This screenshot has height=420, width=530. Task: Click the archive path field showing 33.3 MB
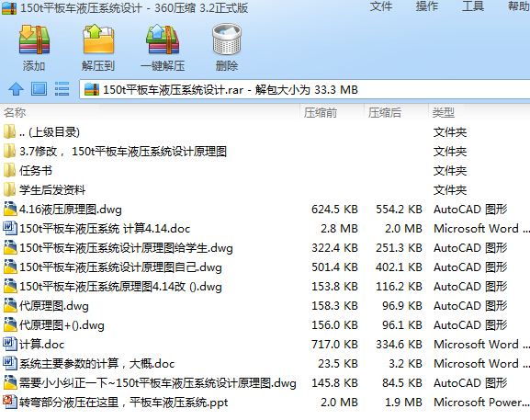tap(304, 90)
